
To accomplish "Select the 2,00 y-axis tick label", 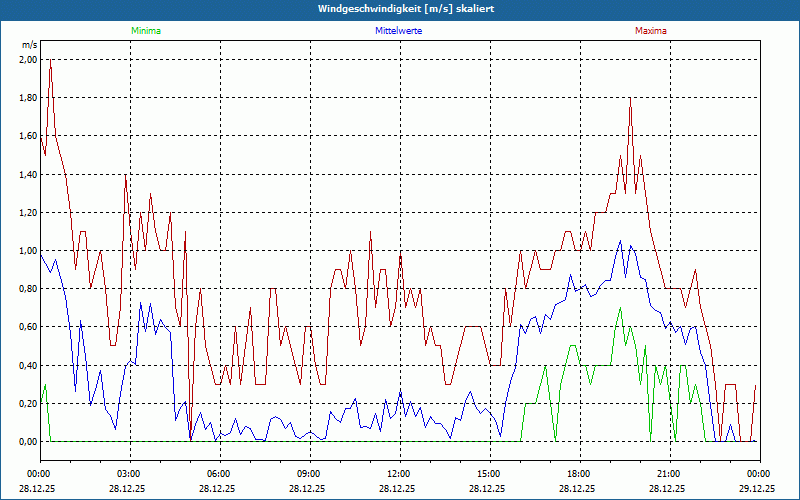I will click(28, 60).
